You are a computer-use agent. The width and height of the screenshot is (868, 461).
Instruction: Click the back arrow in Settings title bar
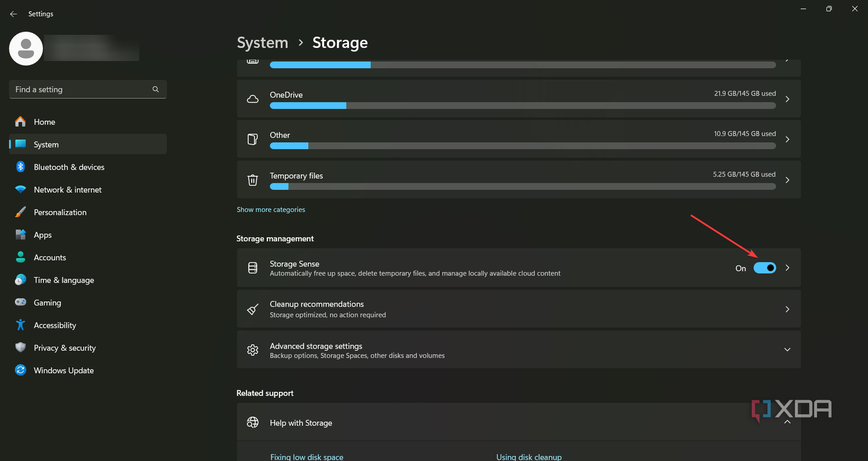click(13, 14)
